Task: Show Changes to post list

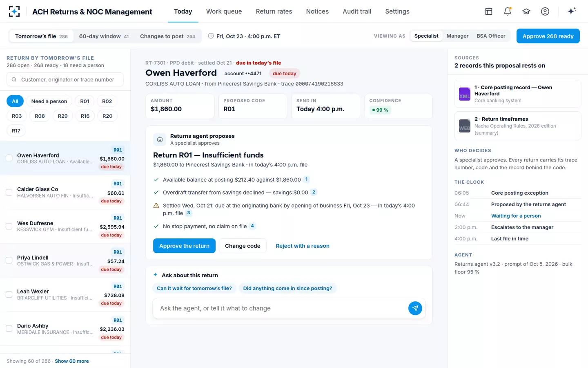Action: (x=167, y=36)
